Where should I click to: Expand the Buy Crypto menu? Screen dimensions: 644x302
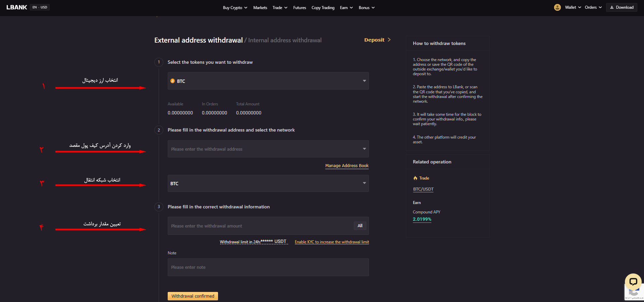(235, 8)
